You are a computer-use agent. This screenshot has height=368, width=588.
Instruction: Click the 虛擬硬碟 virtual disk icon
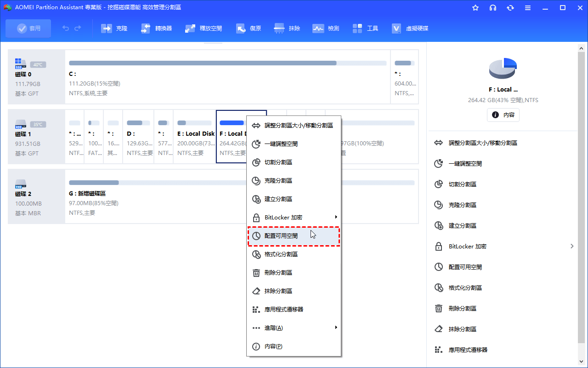tap(396, 29)
